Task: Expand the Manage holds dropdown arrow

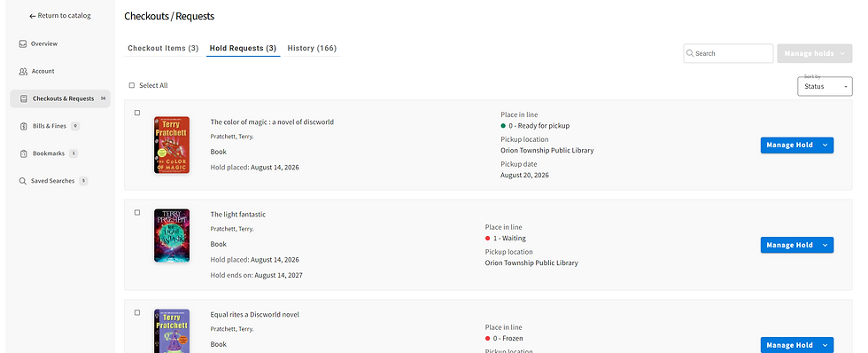Action: (x=842, y=53)
